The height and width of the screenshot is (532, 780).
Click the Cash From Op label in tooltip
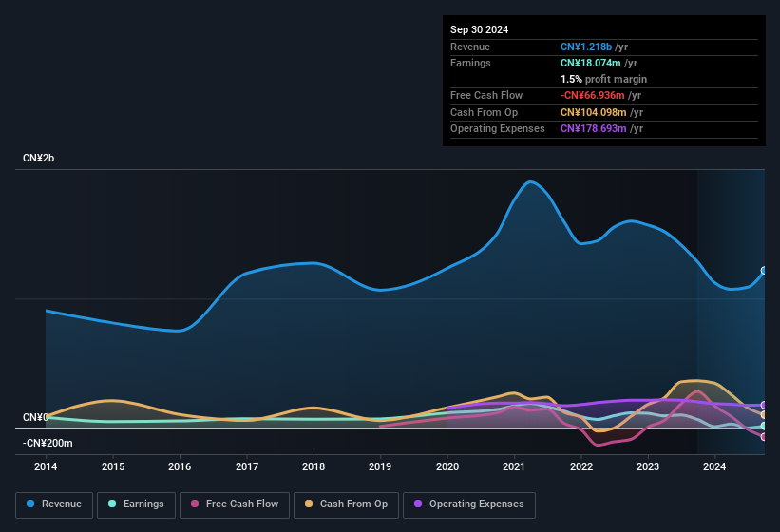484,112
